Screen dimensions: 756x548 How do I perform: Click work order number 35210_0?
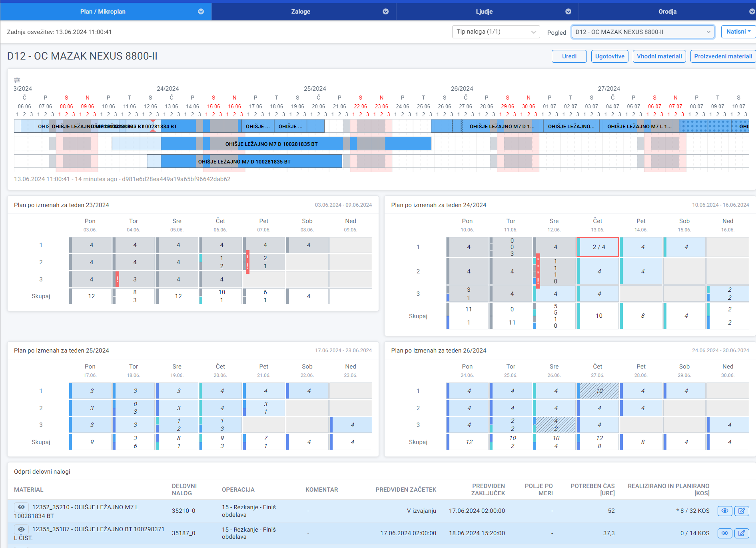coord(184,511)
